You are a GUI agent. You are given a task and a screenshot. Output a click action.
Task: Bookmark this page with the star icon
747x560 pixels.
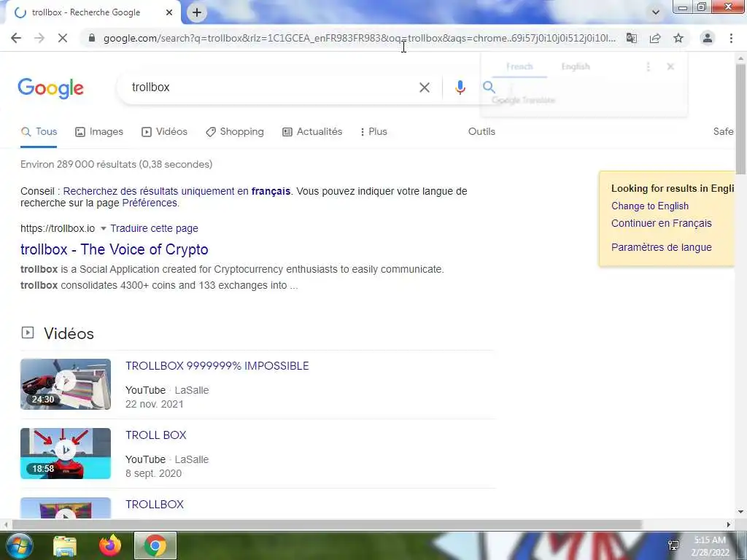pos(678,38)
